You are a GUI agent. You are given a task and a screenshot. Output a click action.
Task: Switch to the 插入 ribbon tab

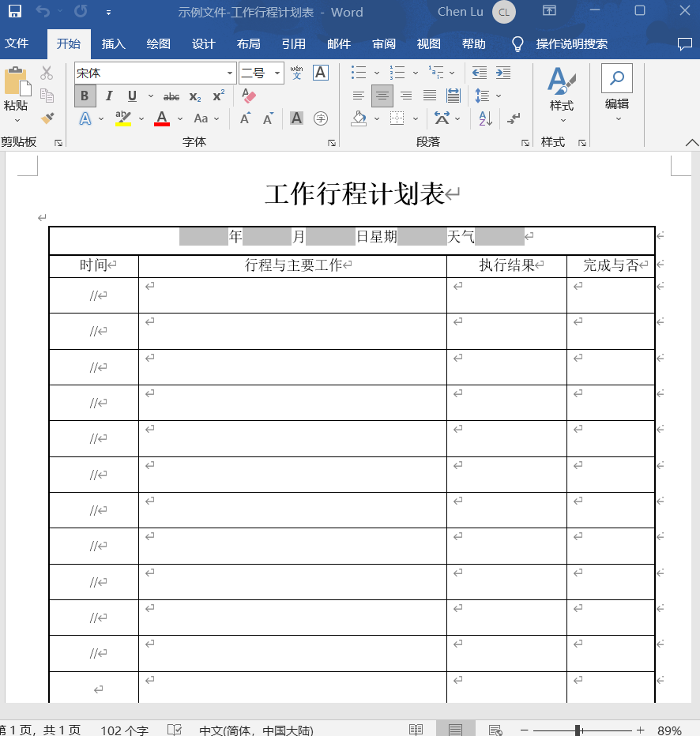click(x=114, y=43)
